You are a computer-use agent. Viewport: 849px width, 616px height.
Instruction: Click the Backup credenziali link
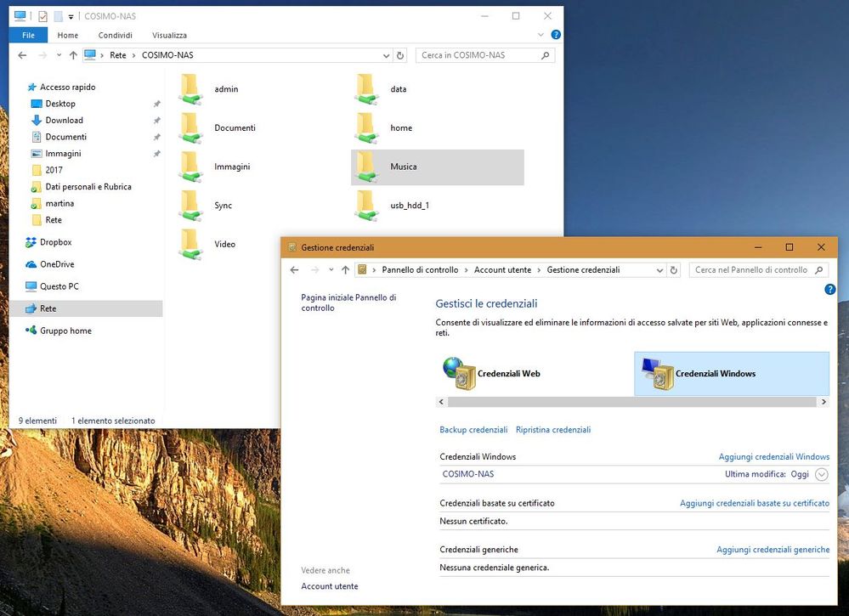(473, 430)
